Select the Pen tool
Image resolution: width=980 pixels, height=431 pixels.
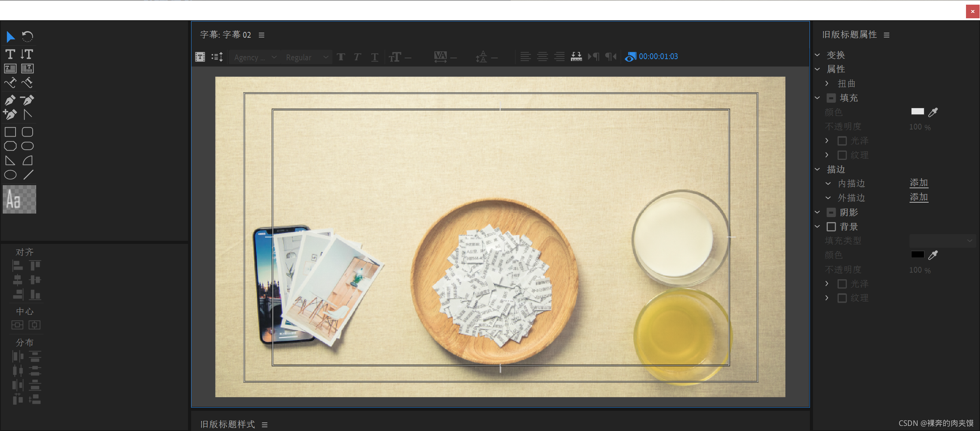(x=10, y=100)
